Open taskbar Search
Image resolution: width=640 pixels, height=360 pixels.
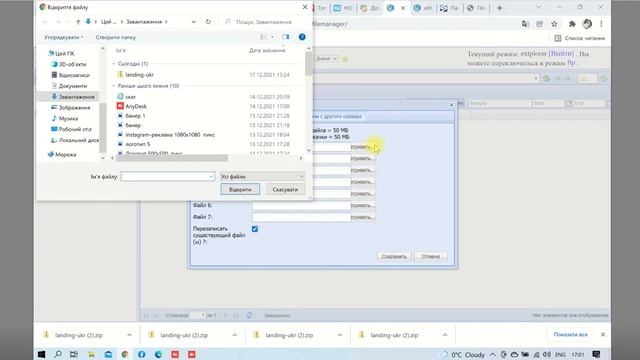(x=58, y=354)
